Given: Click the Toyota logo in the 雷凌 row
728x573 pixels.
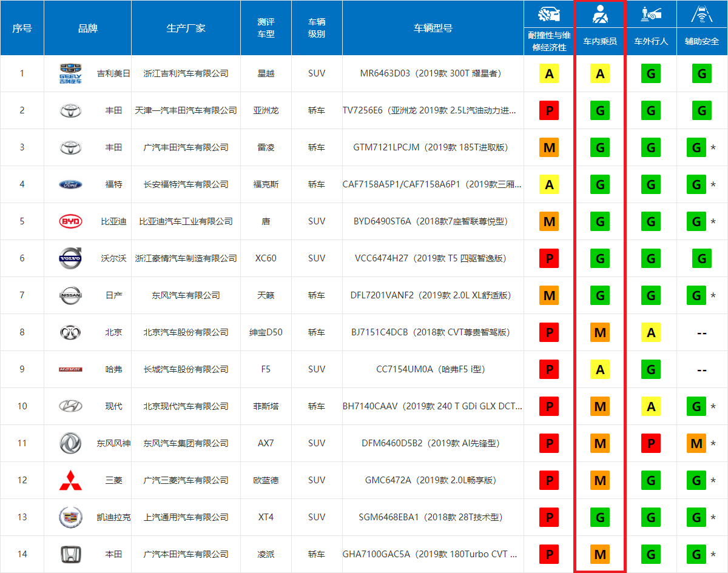Looking at the screenshot, I should (70, 147).
